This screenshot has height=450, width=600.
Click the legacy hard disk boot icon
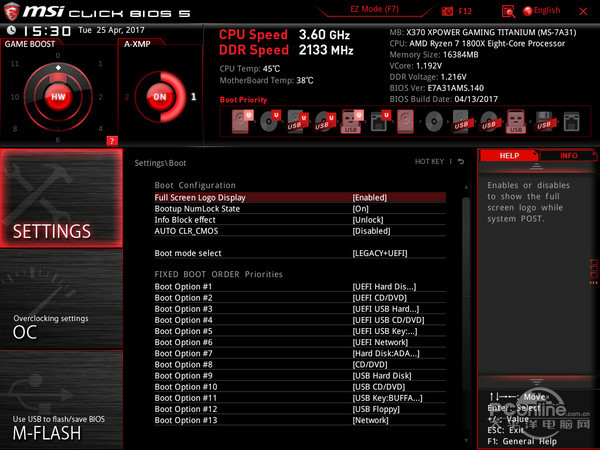point(405,121)
